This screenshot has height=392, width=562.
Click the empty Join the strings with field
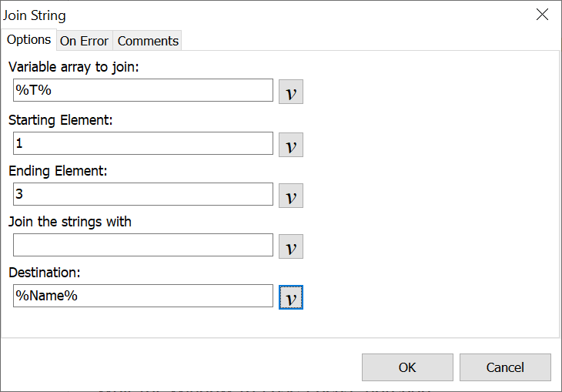143,245
